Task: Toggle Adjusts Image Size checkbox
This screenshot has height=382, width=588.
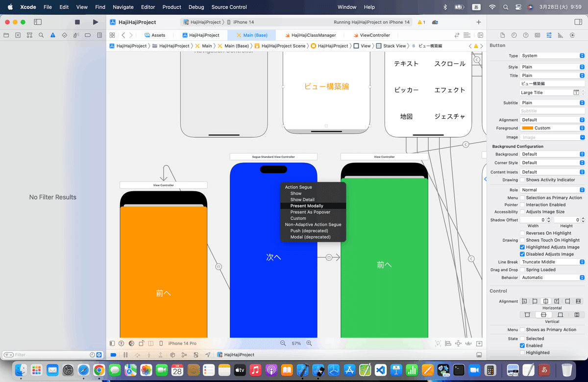Action: (522, 212)
